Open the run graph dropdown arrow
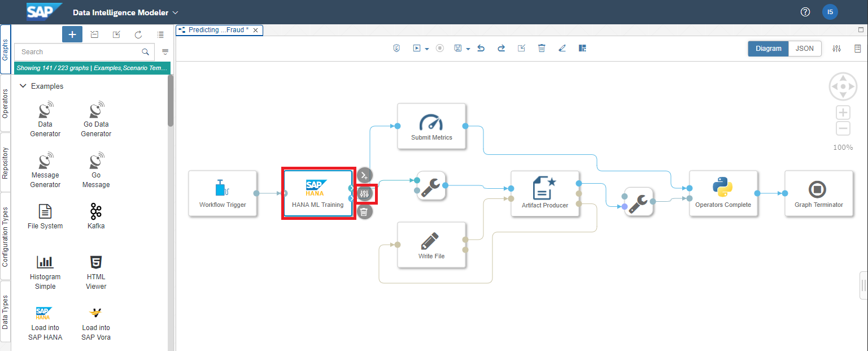Viewport: 868px width, 351px height. point(427,49)
